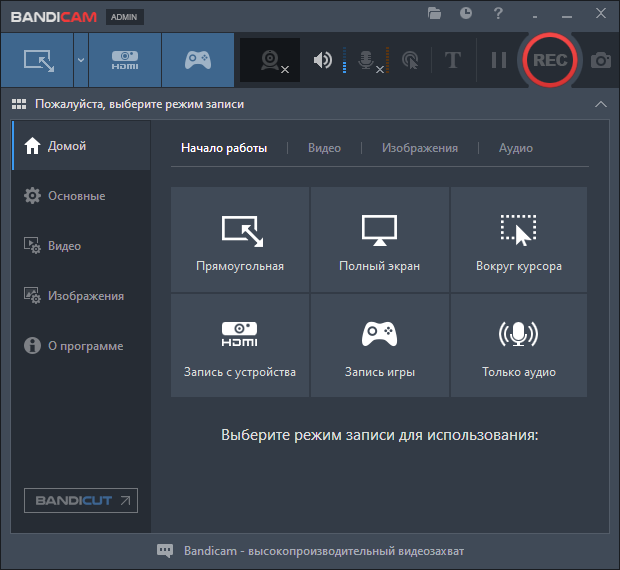Open the Bandicut link
Viewport: 620px width, 570px height.
coord(81,500)
